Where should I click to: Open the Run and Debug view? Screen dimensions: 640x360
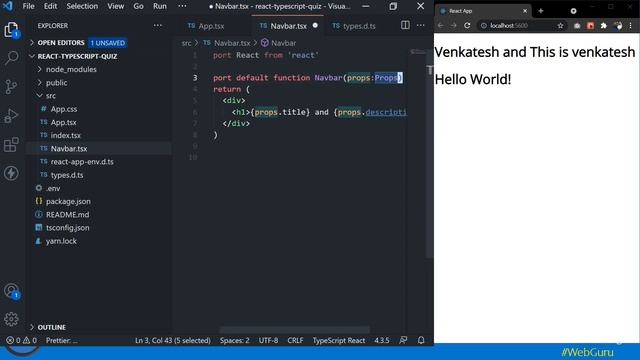coord(11,116)
